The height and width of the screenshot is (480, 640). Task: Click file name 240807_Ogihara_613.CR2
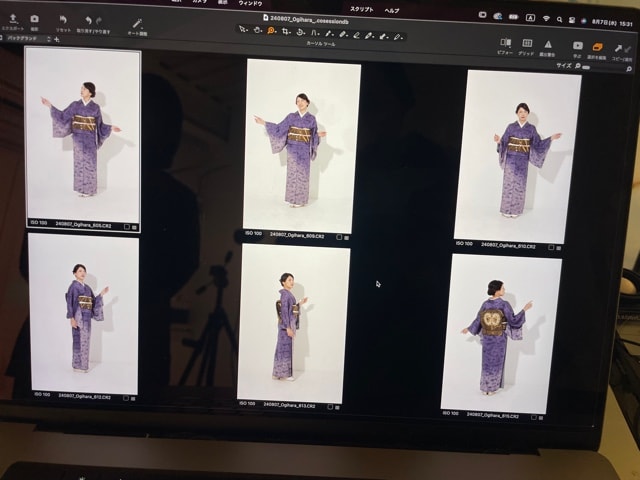[x=289, y=405]
